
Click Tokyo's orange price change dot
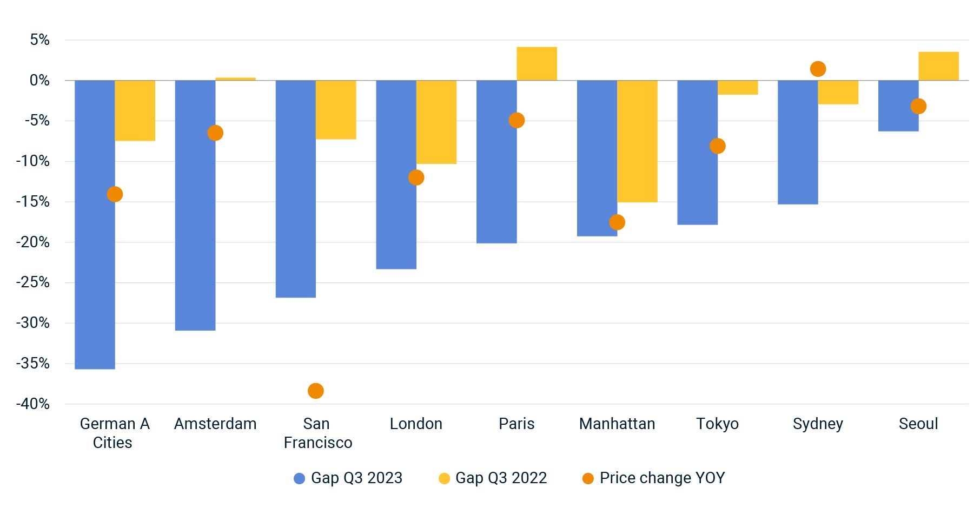717,146
